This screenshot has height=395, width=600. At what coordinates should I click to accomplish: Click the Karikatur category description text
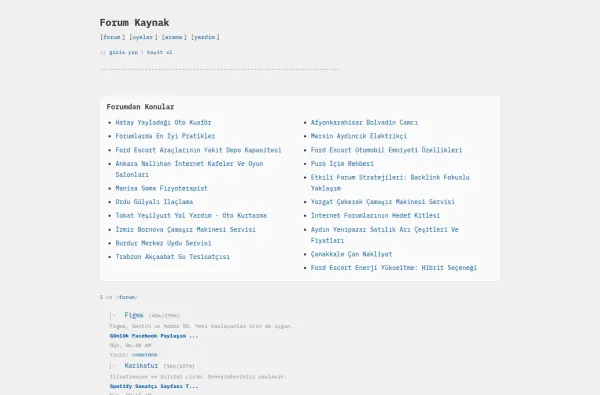coord(198,377)
